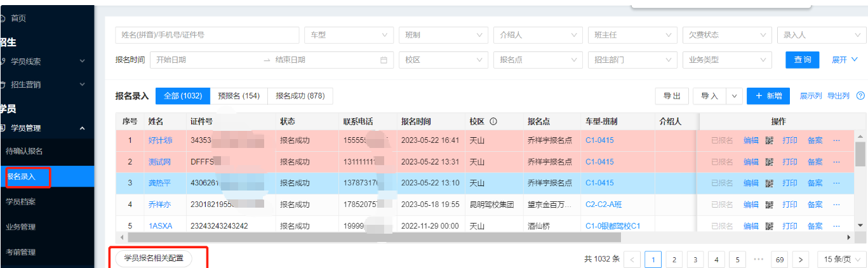Click 备案 link for 龚热平 row
Screen dimensions: 868x268
point(815,183)
